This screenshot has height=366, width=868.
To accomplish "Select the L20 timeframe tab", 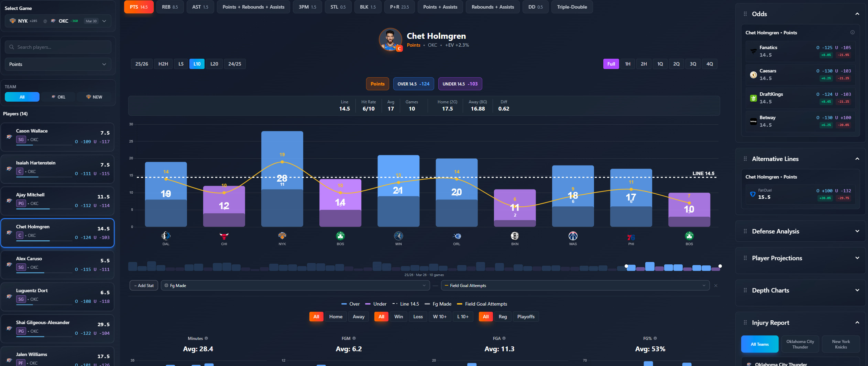I will tap(214, 64).
